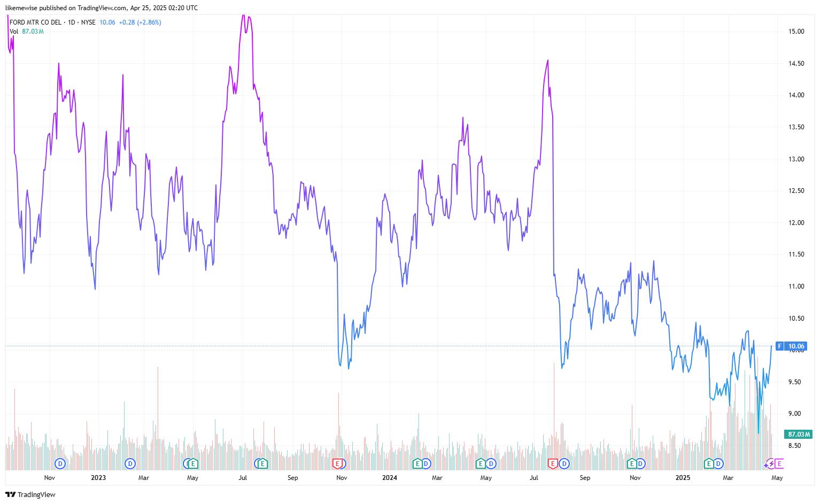The width and height of the screenshot is (820, 504).
Task: Open the green earnings marker near Nov 2024
Action: coord(632,463)
